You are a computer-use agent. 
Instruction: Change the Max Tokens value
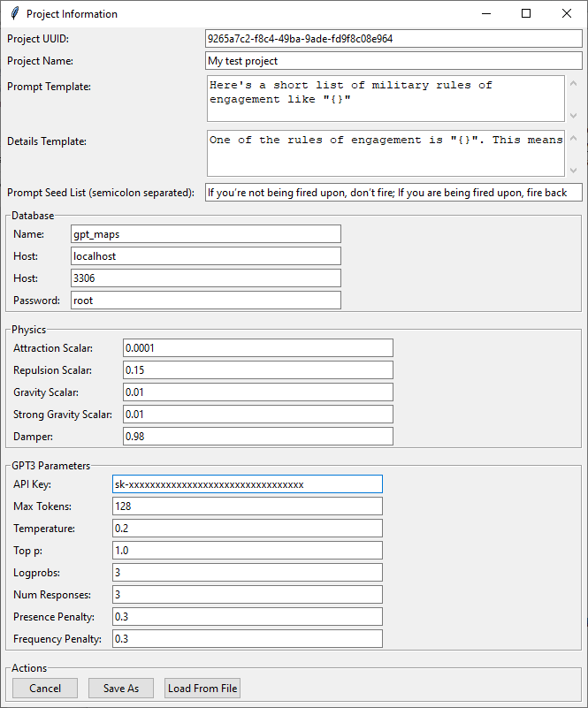(x=248, y=506)
